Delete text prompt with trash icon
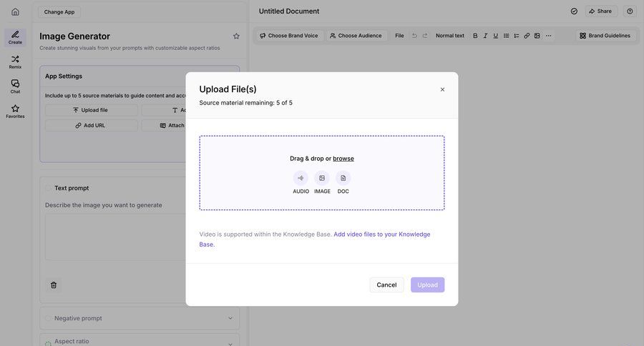This screenshot has height=346, width=644. (54, 285)
